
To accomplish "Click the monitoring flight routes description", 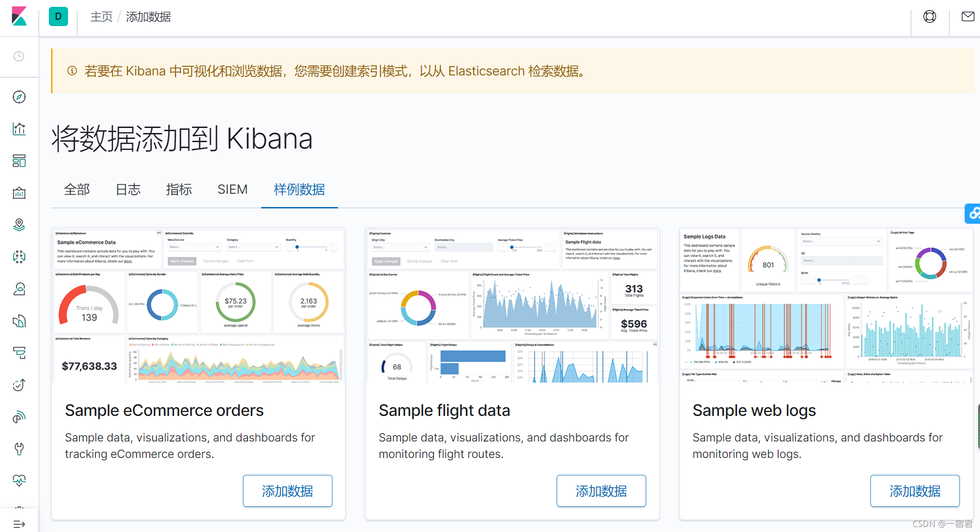I will (504, 446).
